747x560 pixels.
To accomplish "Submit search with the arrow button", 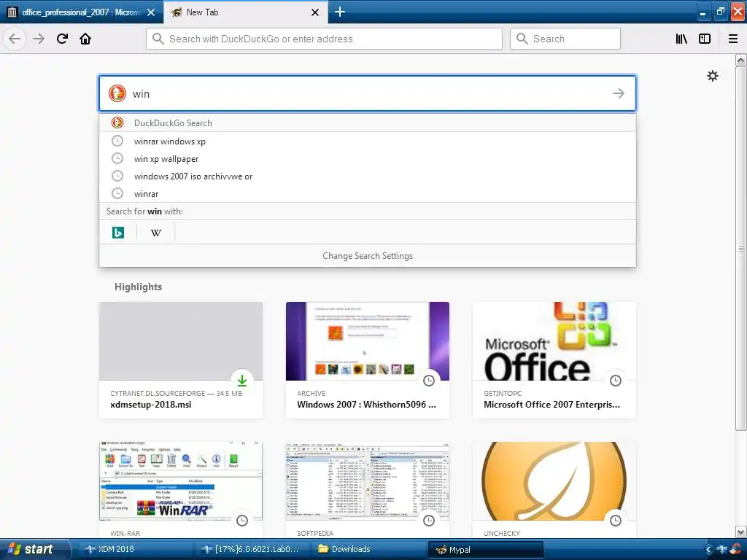I will 619,93.
